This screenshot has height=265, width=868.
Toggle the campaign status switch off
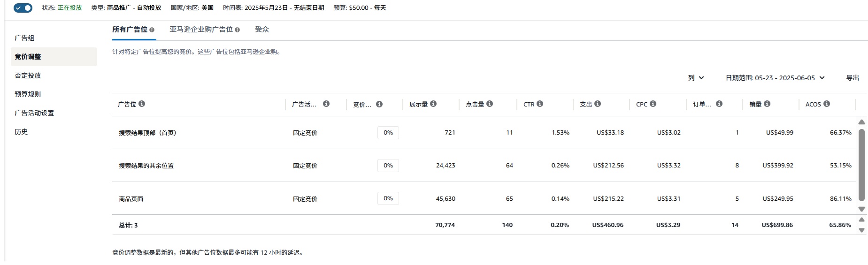tap(23, 8)
